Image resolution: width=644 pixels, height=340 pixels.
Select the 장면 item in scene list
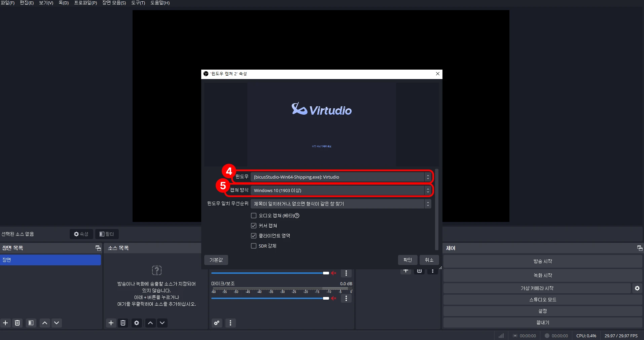(50, 260)
